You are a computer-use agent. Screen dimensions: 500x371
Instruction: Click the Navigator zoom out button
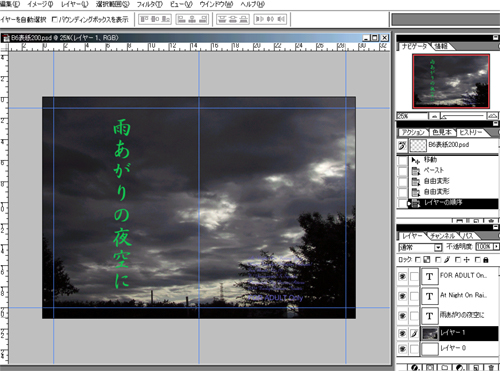pos(434,116)
